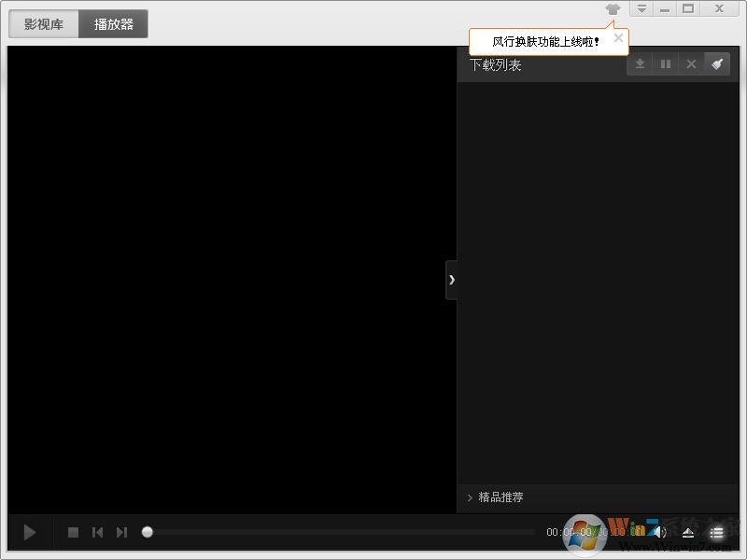This screenshot has width=747, height=560.
Task: Switch to the 影视库 tab
Action: click(x=44, y=24)
